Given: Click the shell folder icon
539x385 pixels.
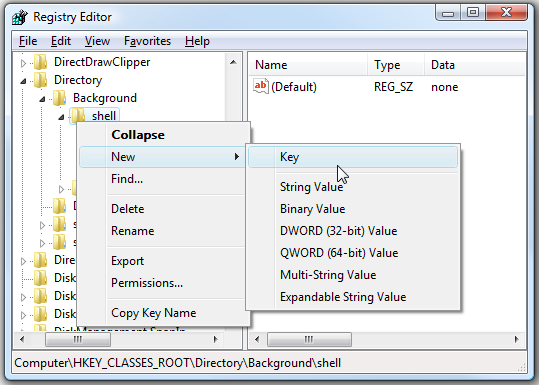Looking at the screenshot, I should (78, 116).
